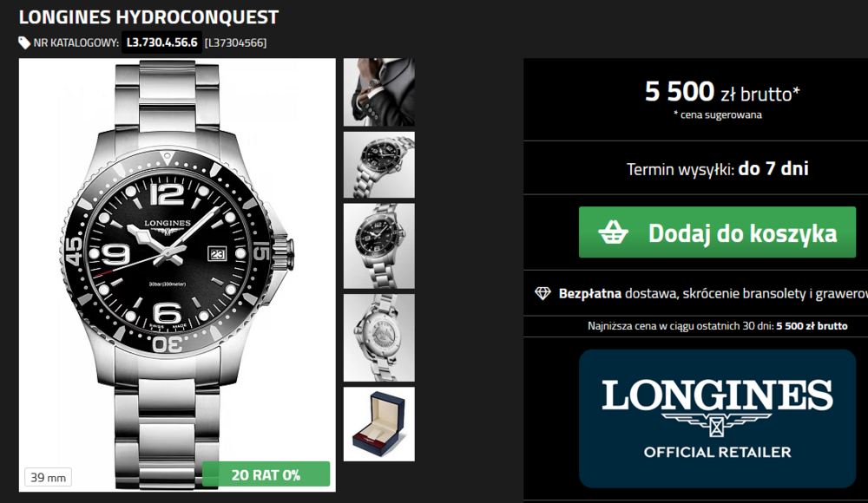The image size is (868, 503).
Task: Click the Longines Official Retailer banner
Action: [x=718, y=418]
